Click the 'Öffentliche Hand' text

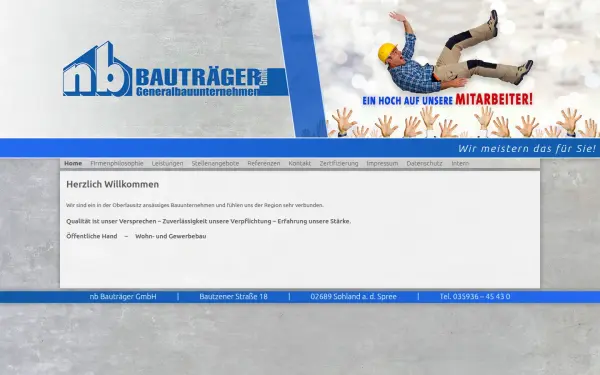tap(92, 236)
